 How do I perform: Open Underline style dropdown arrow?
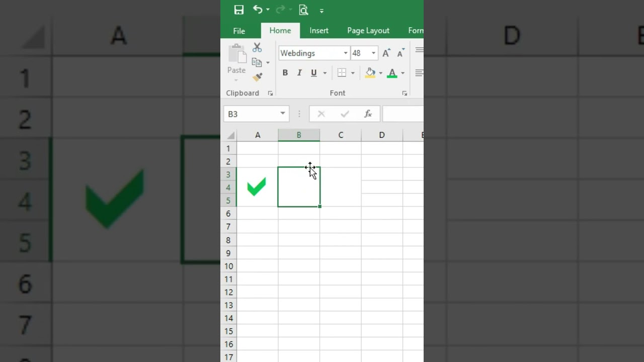coord(325,73)
